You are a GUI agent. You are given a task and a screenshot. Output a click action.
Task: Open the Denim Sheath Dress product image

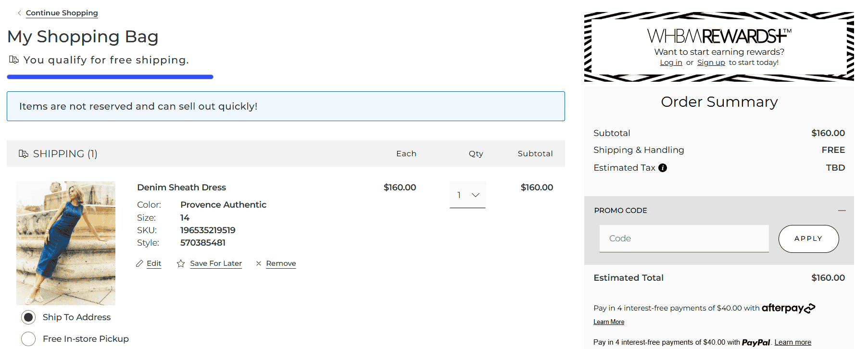pos(66,243)
